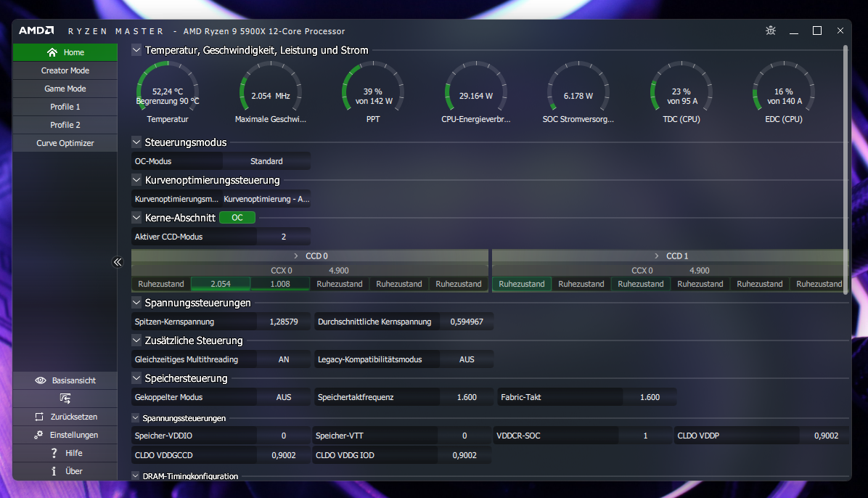This screenshot has width=868, height=498.
Task: Select green-highlighted first Ruhezustand core in CCD 1
Action: coord(522,284)
